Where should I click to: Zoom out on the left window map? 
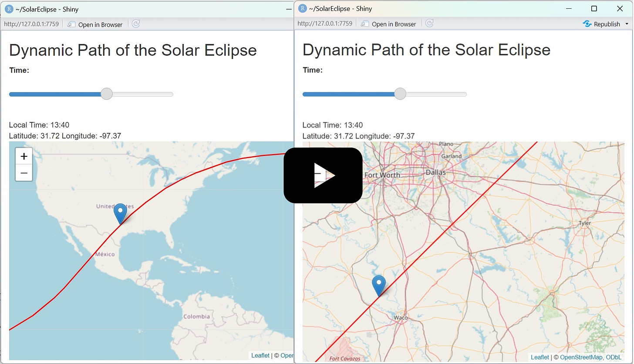pos(24,173)
